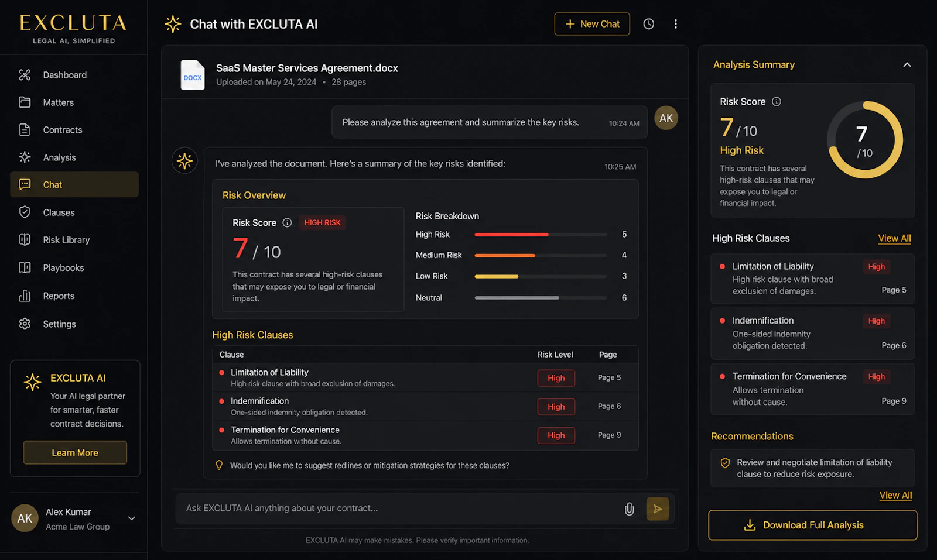Click the sparkle icon beside Chat with EXCLUTA AI
This screenshot has height=560, width=937.
point(173,24)
